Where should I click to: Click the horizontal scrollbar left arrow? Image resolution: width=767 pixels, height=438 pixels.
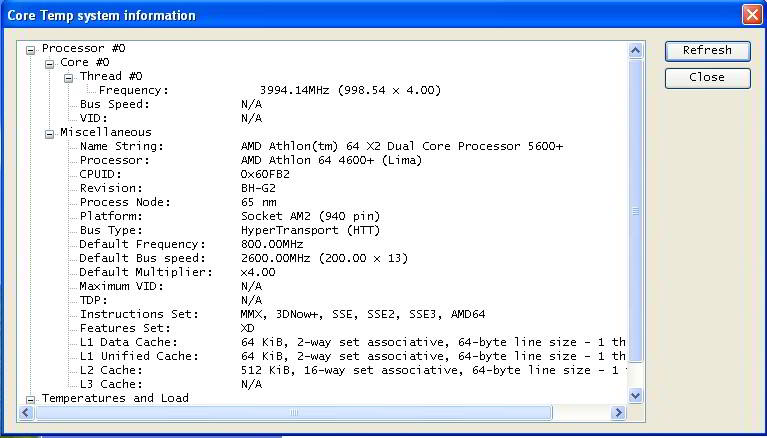pos(26,413)
